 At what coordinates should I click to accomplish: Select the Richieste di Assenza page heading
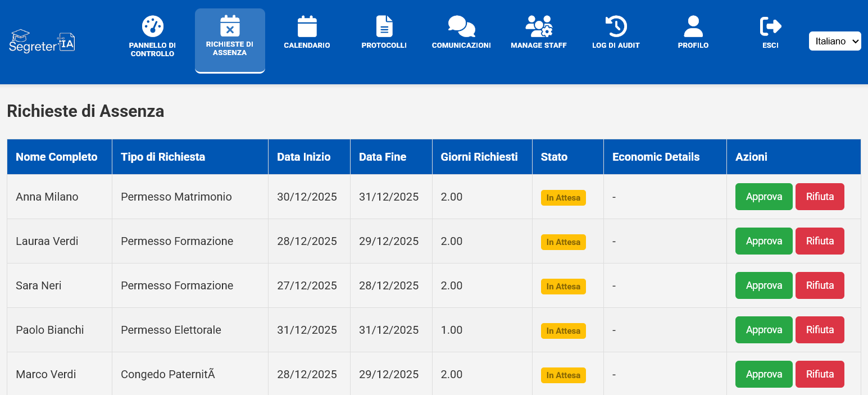[85, 111]
